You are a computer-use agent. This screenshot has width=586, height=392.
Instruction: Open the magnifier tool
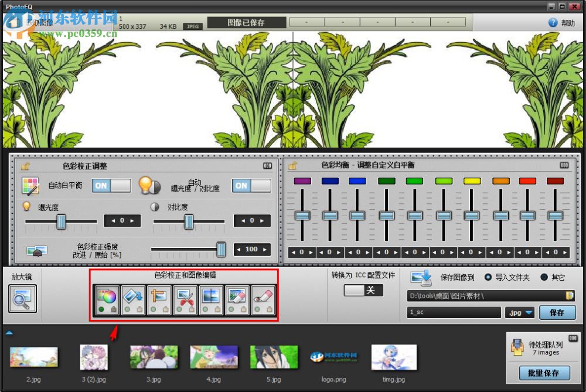click(x=22, y=299)
